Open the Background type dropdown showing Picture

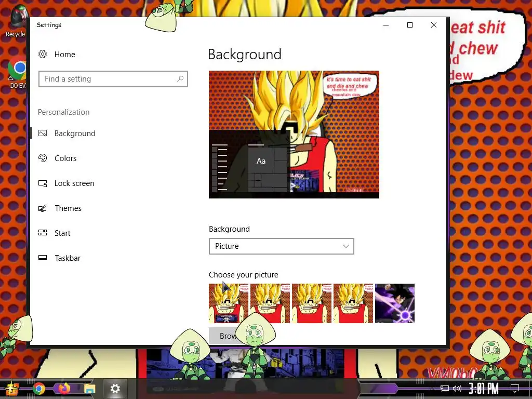(281, 246)
